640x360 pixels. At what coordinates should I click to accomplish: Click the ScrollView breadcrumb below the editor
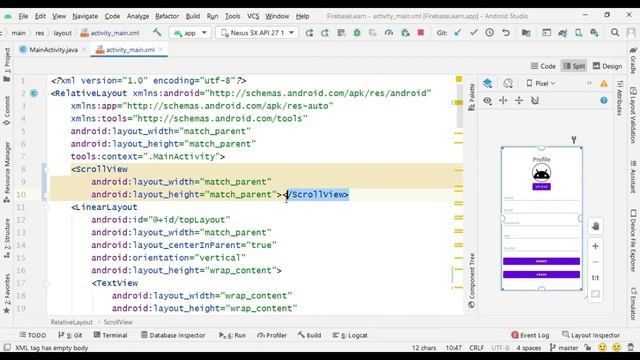[x=118, y=322]
